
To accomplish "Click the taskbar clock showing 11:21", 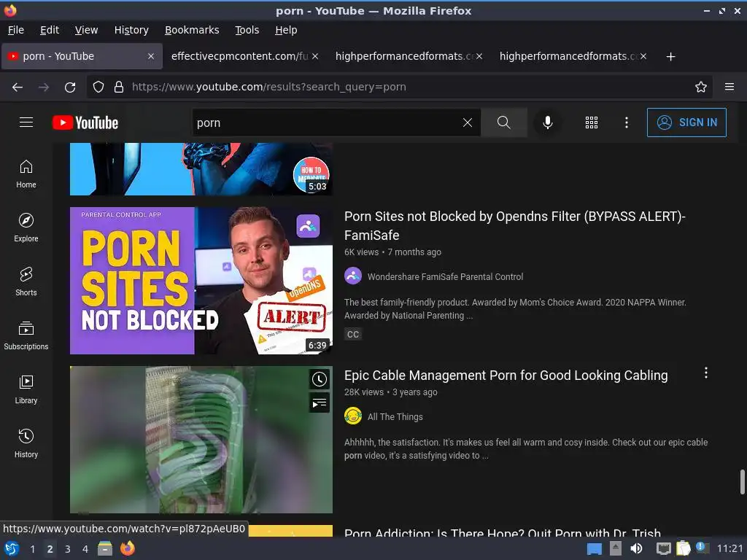I will tap(729, 548).
